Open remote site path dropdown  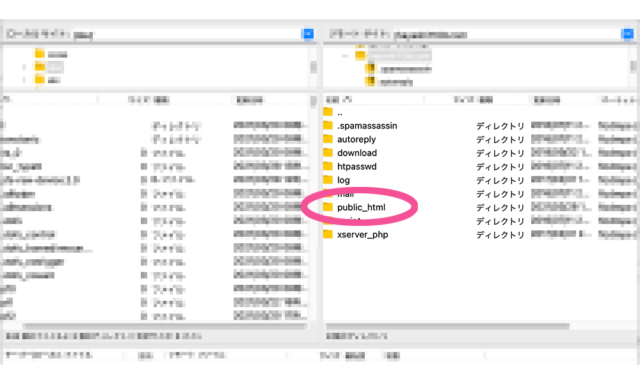coord(627,34)
